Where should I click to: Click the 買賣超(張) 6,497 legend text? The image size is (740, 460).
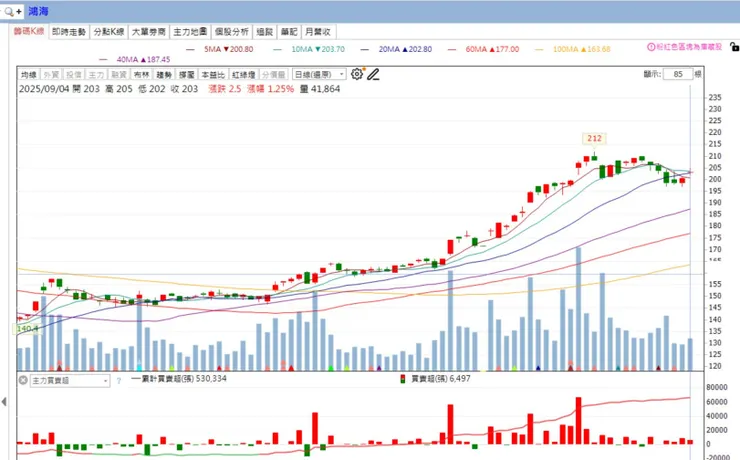(x=441, y=379)
